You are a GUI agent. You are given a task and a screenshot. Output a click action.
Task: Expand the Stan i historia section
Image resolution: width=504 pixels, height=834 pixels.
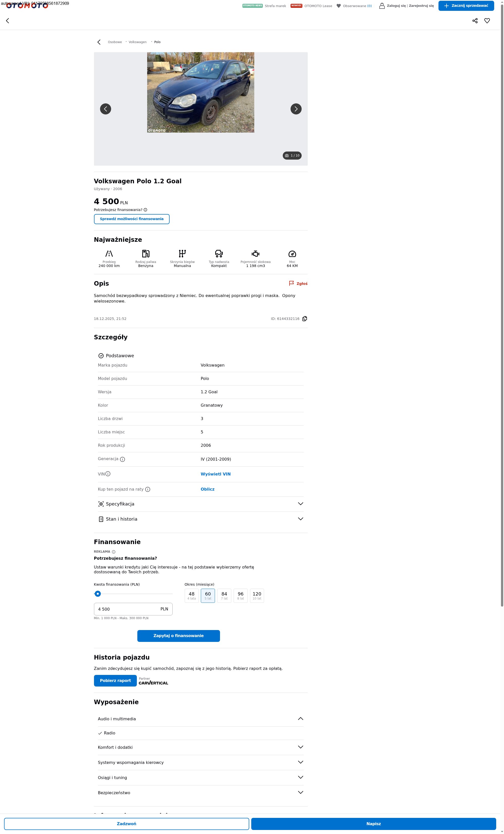pos(201,519)
